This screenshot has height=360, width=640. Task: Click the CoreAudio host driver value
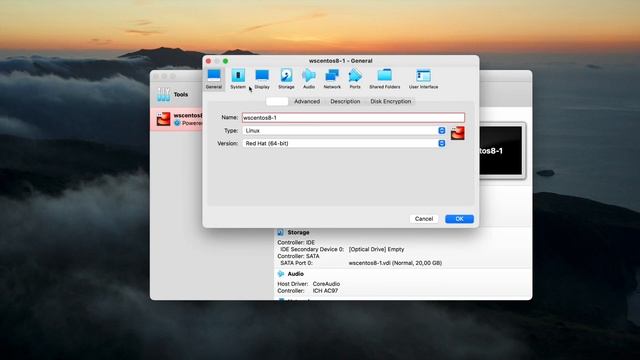click(x=326, y=284)
